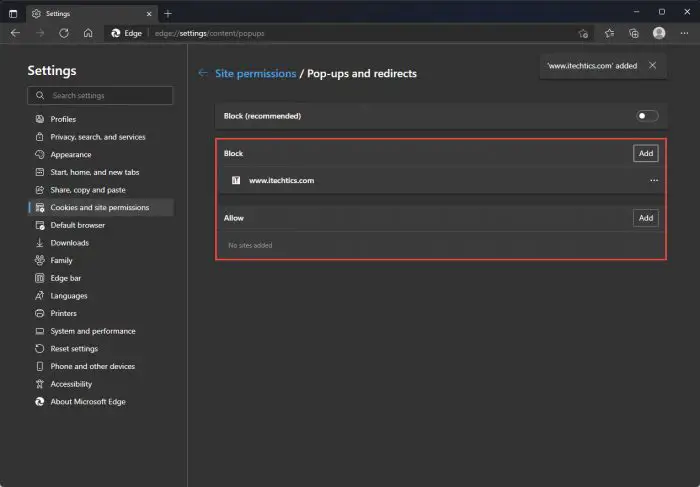Open Family settings
700x487 pixels.
[100, 260]
